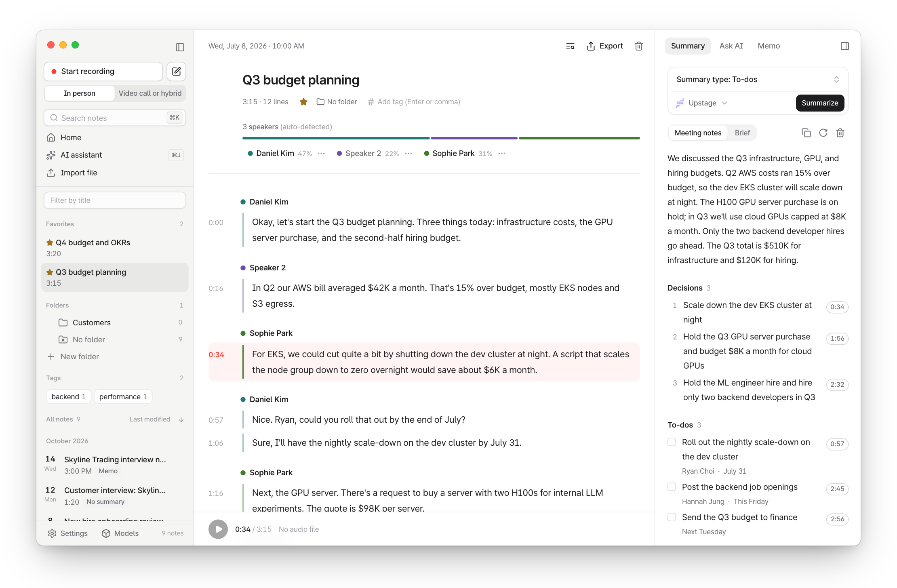
Task: Select Meeting notes view
Action: pyautogui.click(x=698, y=133)
